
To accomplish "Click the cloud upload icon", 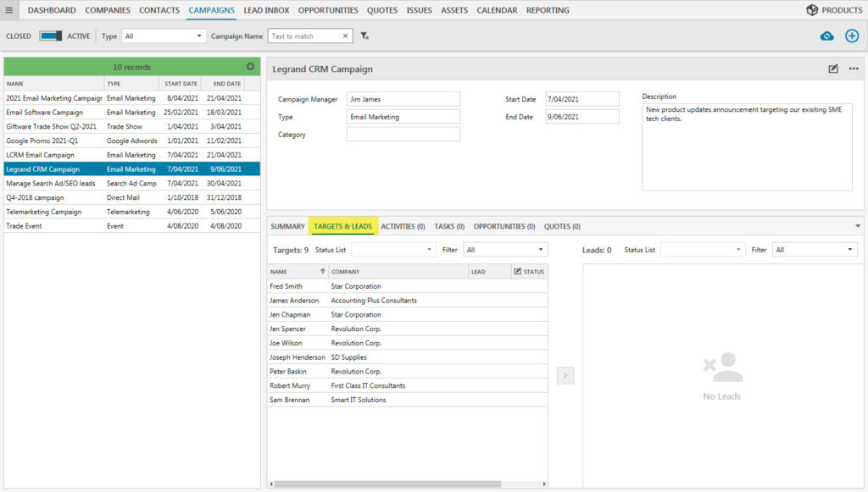I will click(x=826, y=36).
